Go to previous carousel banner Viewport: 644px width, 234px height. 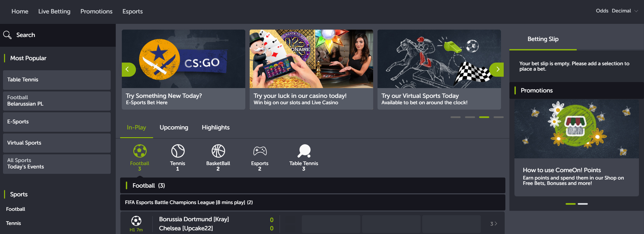(128, 70)
